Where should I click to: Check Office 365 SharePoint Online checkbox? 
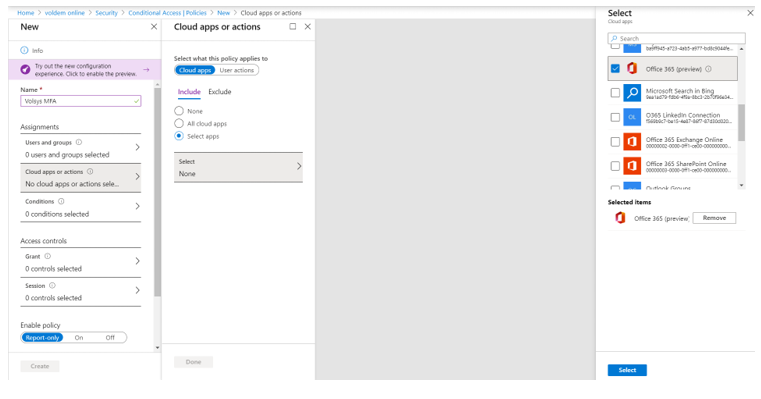pos(615,166)
